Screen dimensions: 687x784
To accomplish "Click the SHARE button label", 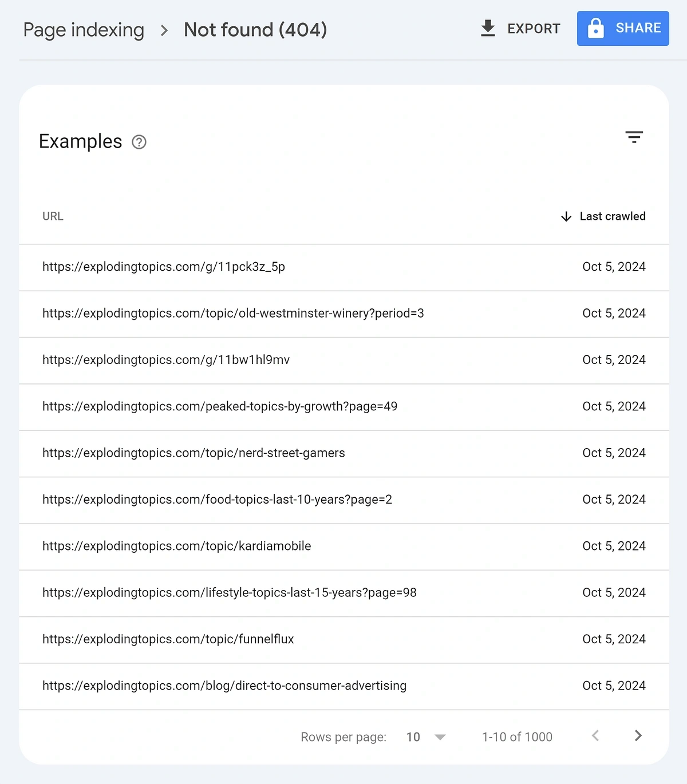I will point(638,28).
